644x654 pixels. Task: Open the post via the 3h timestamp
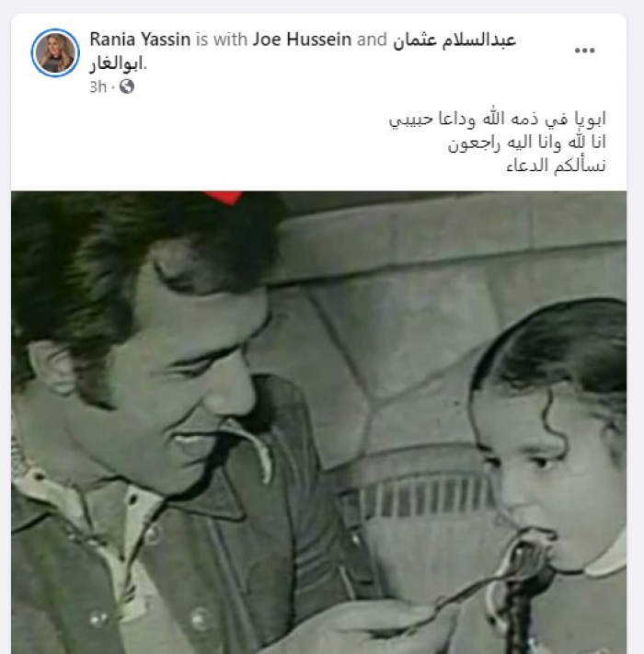98,86
